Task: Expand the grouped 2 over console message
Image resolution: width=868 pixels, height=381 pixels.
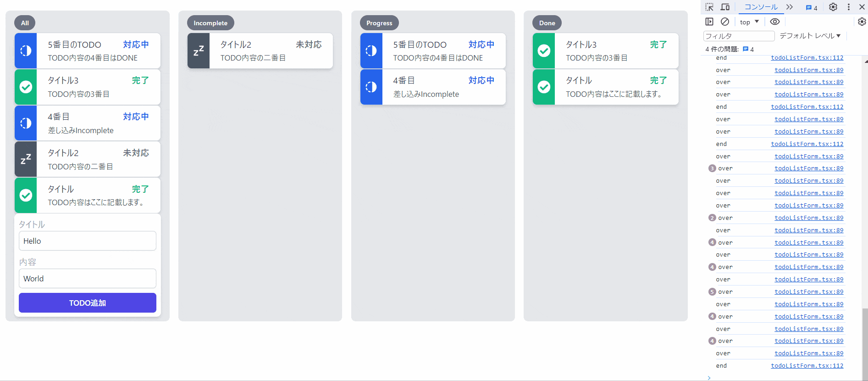Action: click(x=712, y=218)
